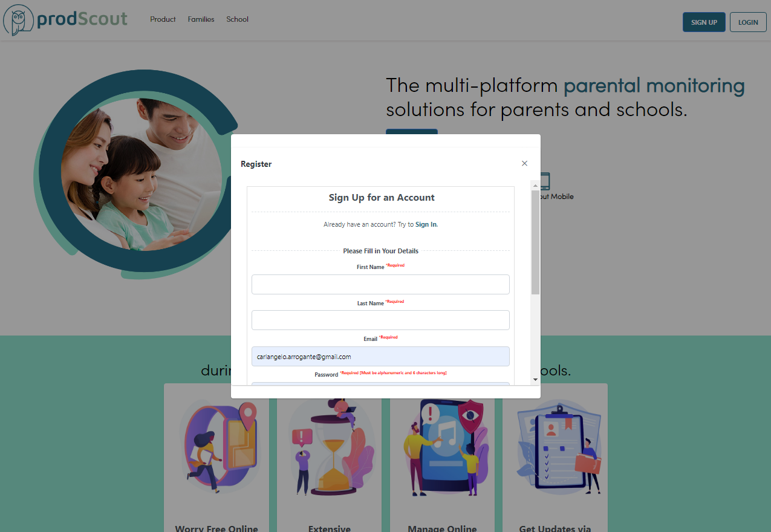Click the SIGN UP button
771x532 pixels.
point(704,22)
